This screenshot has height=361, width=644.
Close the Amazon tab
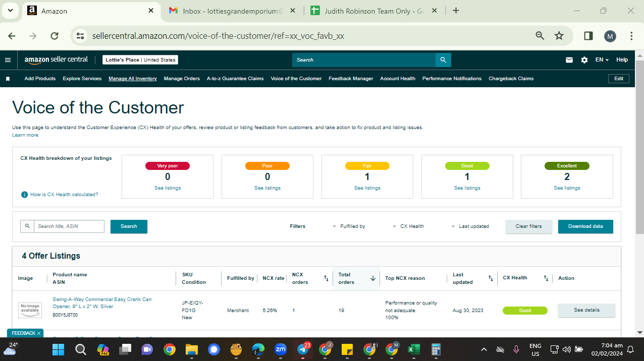click(151, 11)
